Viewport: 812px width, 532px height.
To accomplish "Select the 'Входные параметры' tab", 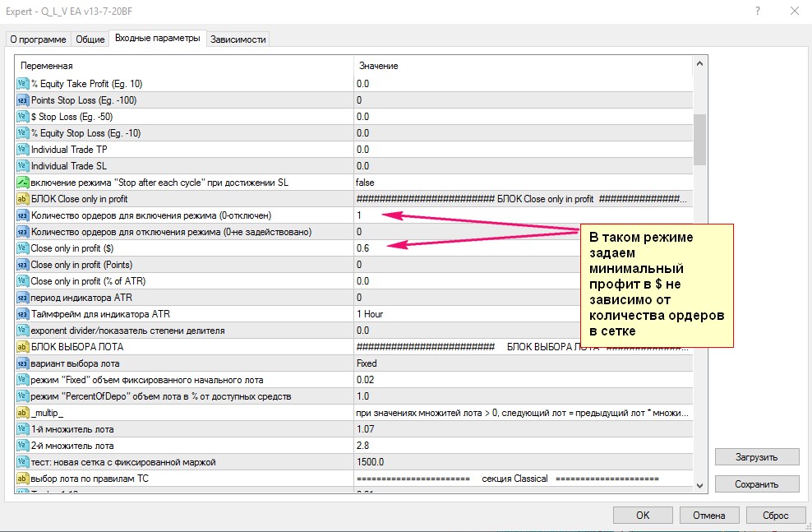I will 158,39.
